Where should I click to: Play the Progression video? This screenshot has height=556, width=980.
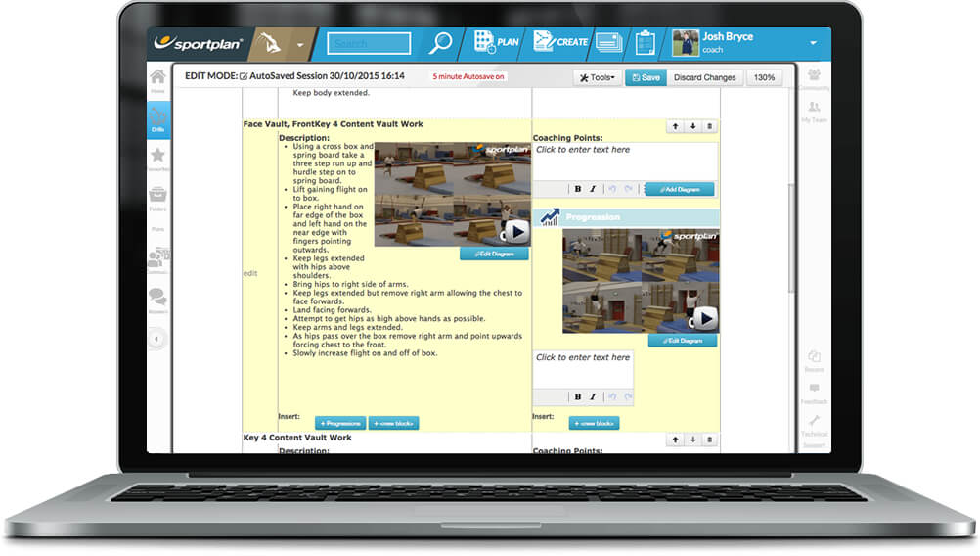[706, 319]
